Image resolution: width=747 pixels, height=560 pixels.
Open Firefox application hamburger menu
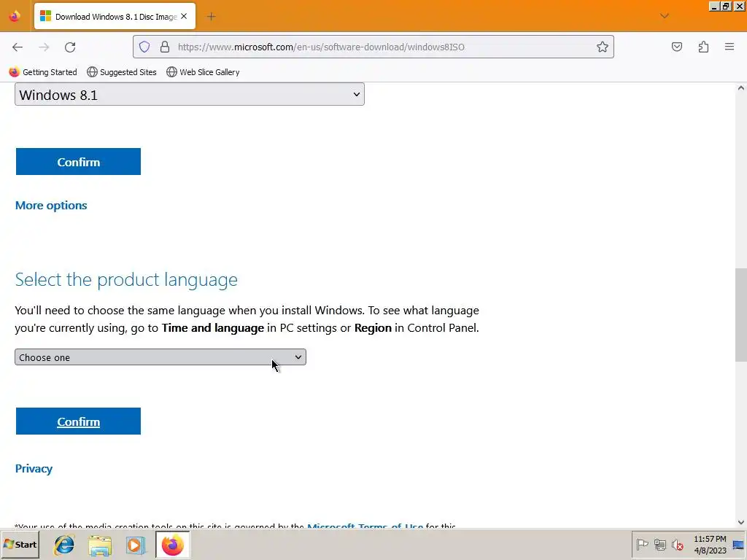729,47
